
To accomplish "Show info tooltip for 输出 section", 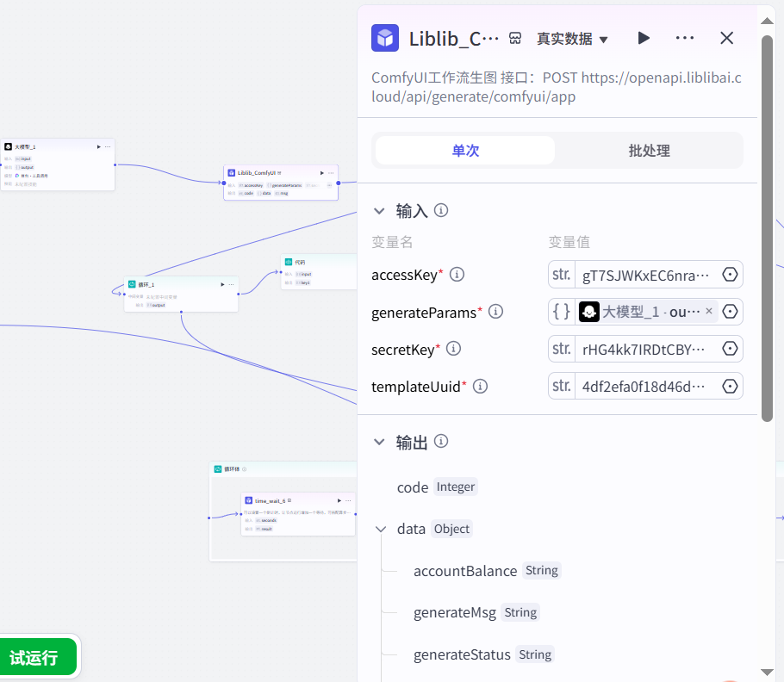I will [440, 441].
